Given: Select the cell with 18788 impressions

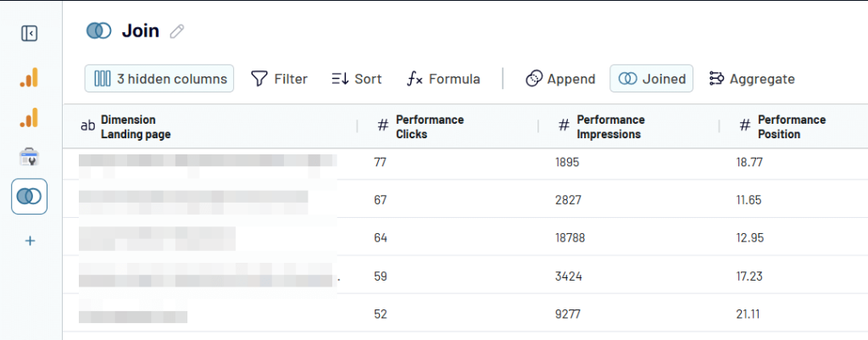Looking at the screenshot, I should (x=570, y=238).
